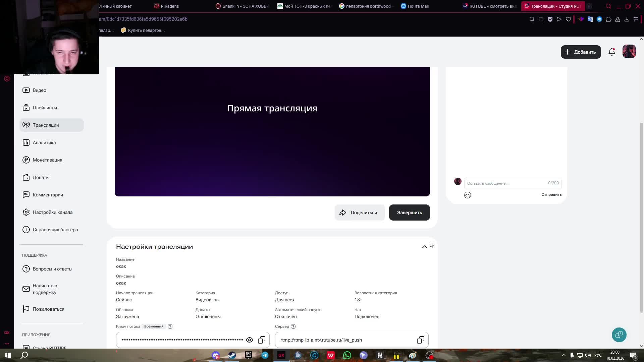Screen dimensions: 644x362
Task: Copy the rtmp server address
Action: pos(420,340)
